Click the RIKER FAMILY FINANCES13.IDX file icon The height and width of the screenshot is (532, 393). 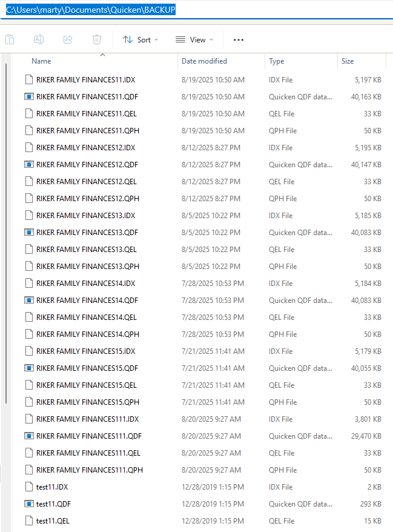(29, 216)
